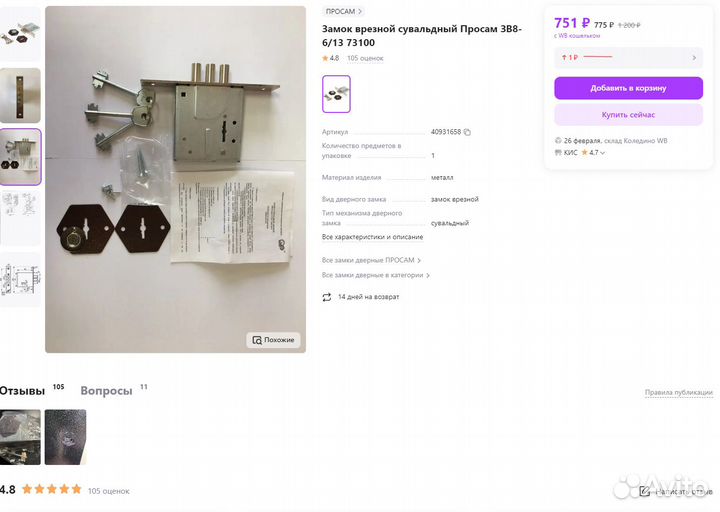Viewport: 720px width, 512px height.
Task: Select the selected color variant thumbnail
Action: pyautogui.click(x=336, y=94)
